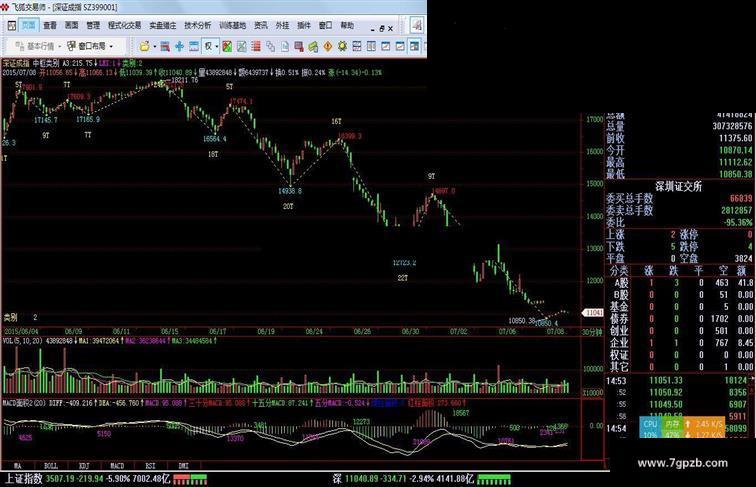Screen dimensions: 756x487
Task: Click the 30分钟 period label
Action: pyautogui.click(x=592, y=332)
